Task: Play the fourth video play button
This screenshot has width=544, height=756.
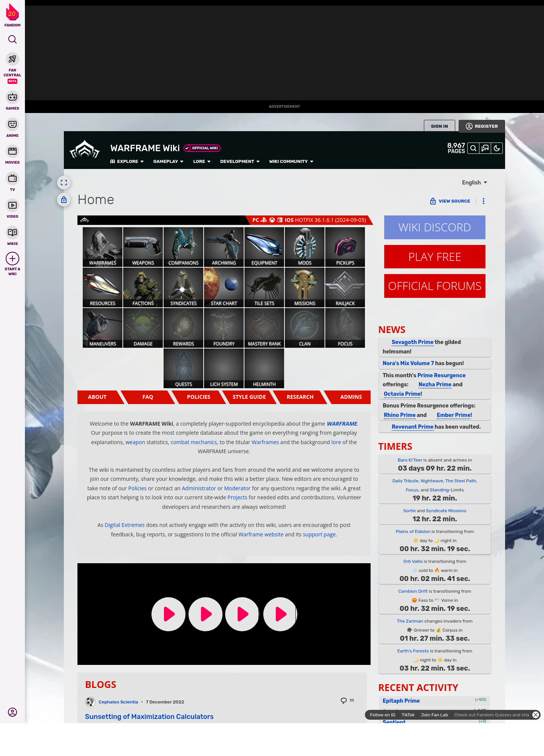Action: coord(280,614)
